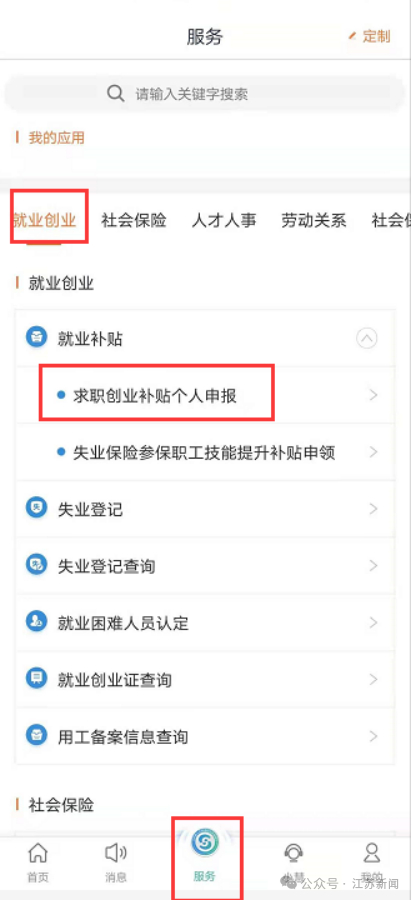Collapse the 就业补贴 section arrow
This screenshot has height=900, width=412.
(367, 338)
